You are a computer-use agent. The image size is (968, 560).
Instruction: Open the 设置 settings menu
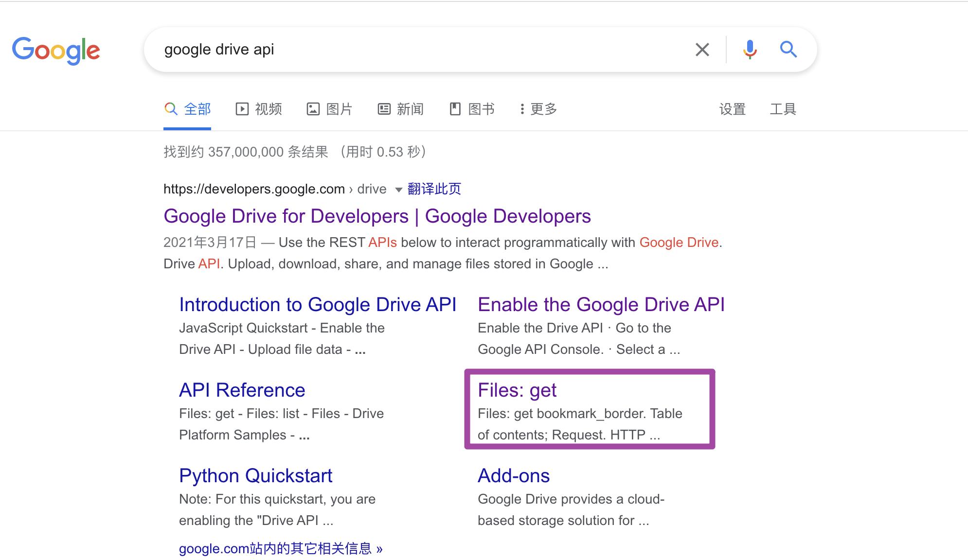pos(734,109)
